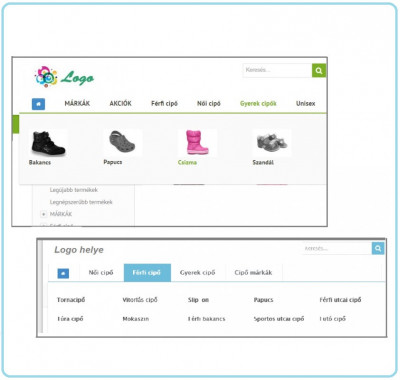Go home via blue house icon in top menu
This screenshot has height=380, width=400.
38,104
